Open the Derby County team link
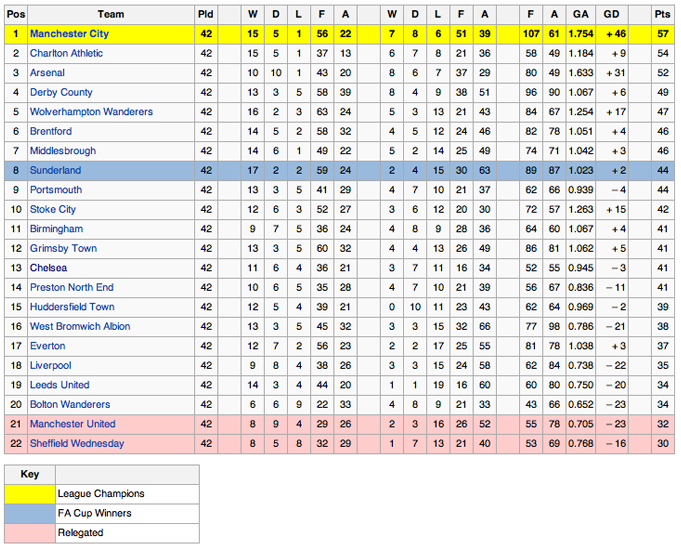This screenshot has width=681, height=550. [x=61, y=92]
